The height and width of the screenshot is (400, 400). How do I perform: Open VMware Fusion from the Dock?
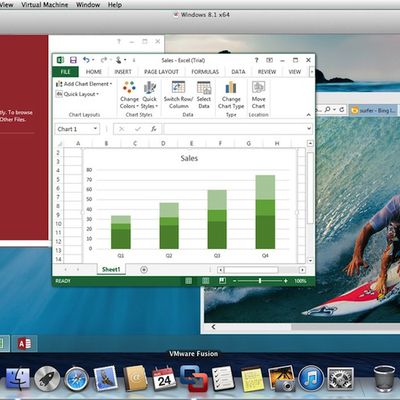[x=194, y=378]
